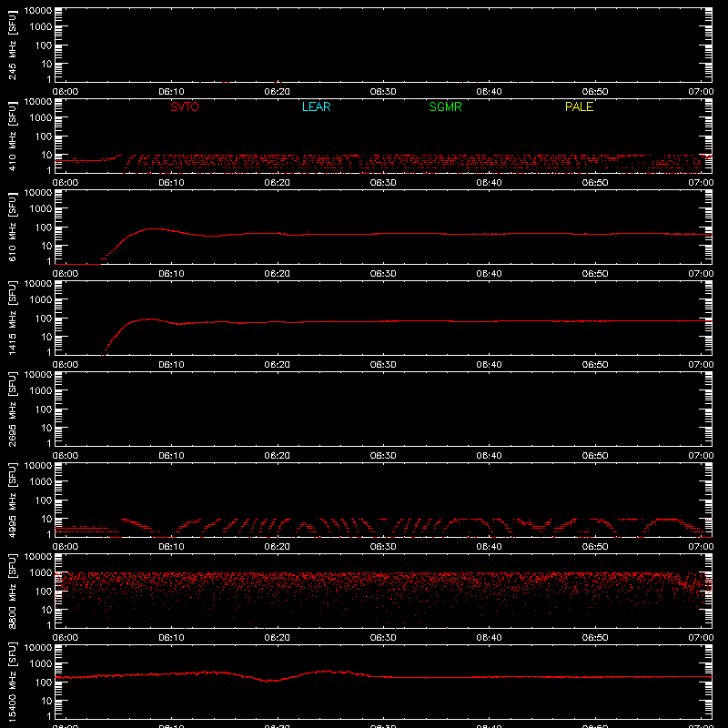
Task: Click 06:10 time label below 245 MHz panel
Action: 171,92
